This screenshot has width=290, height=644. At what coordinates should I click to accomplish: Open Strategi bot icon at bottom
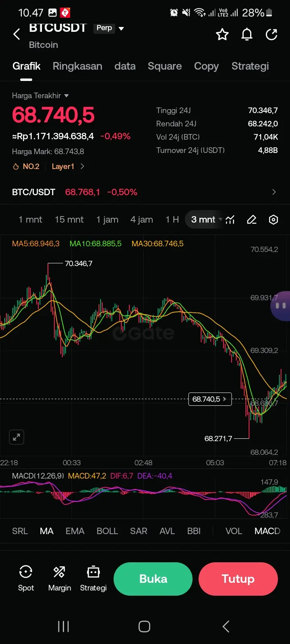tap(93, 578)
